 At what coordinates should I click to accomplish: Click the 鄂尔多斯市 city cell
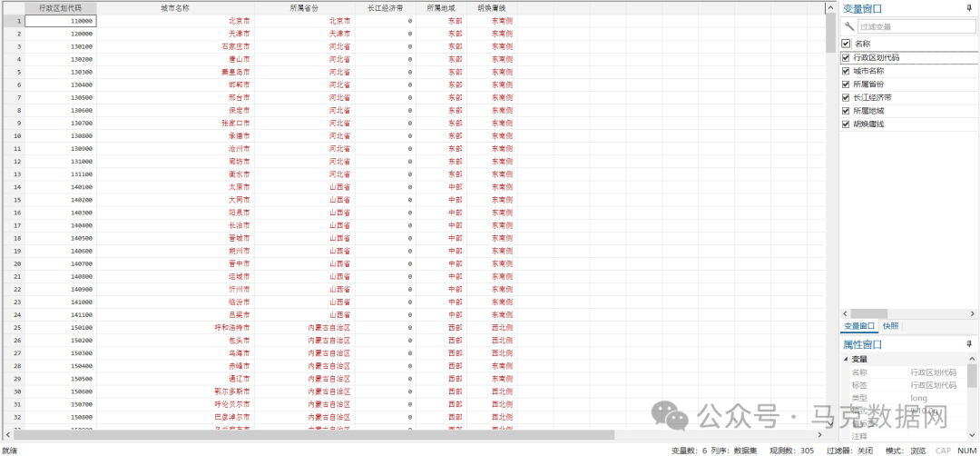(x=176, y=391)
